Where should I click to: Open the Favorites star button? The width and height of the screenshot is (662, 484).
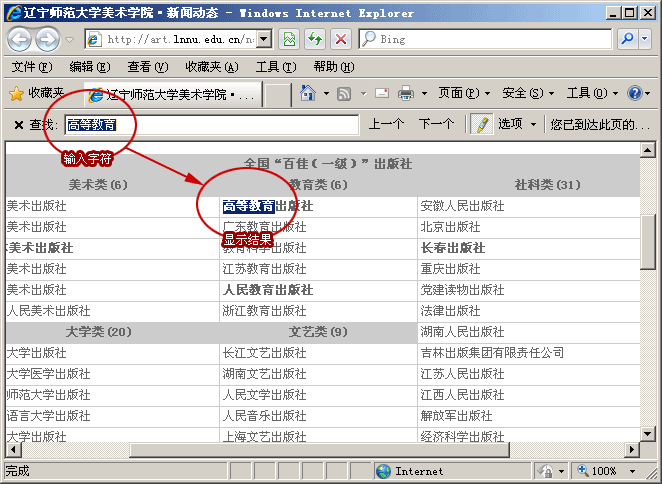tap(37, 93)
